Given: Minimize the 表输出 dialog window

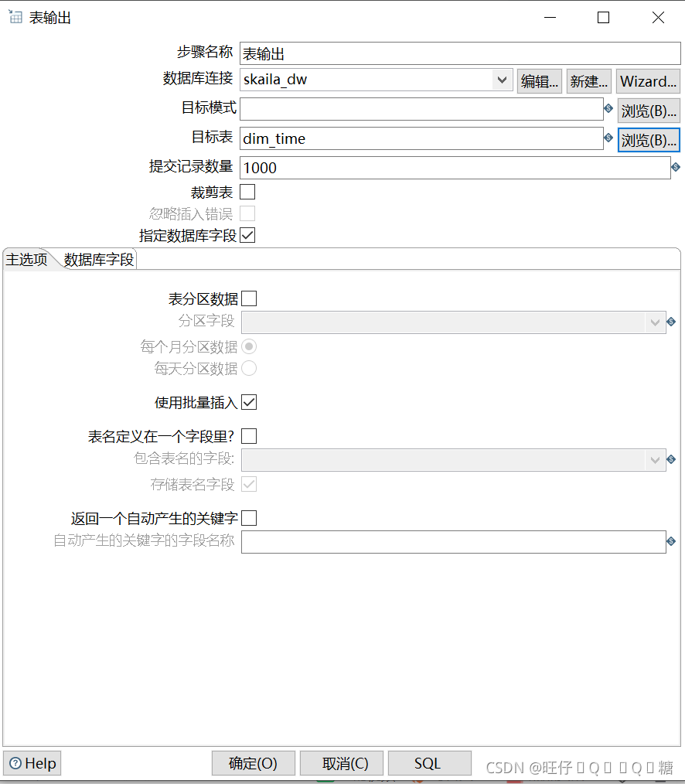Looking at the screenshot, I should click(550, 18).
